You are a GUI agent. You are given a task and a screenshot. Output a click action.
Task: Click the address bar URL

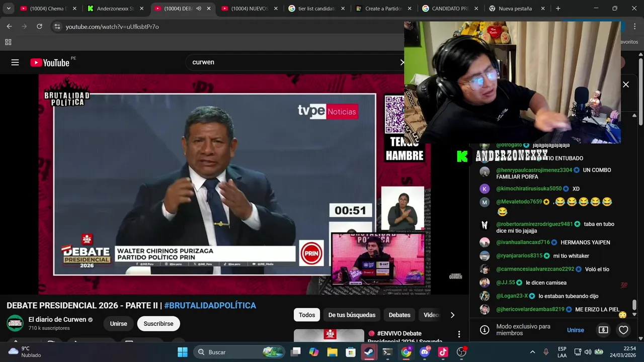tap(112, 27)
